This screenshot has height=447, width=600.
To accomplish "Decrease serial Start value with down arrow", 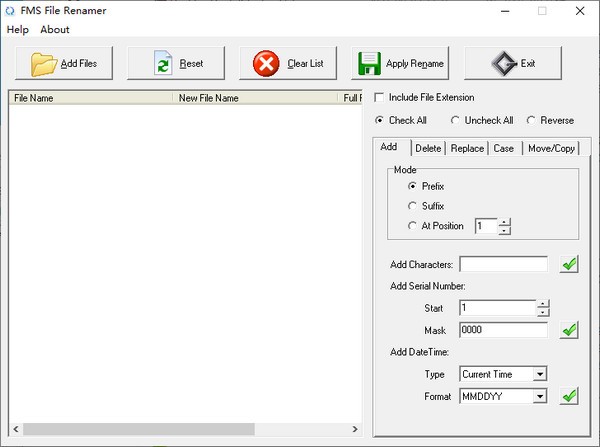I will (543, 312).
